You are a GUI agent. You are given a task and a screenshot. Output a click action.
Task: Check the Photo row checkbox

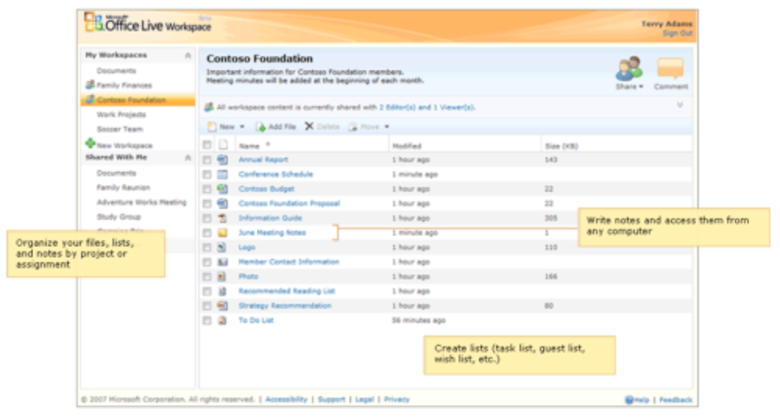[207, 277]
